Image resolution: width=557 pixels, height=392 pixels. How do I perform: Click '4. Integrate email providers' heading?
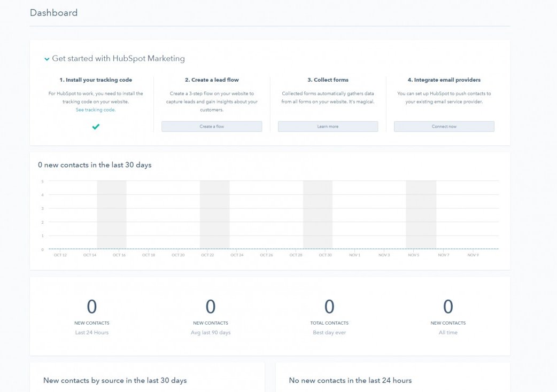click(444, 80)
